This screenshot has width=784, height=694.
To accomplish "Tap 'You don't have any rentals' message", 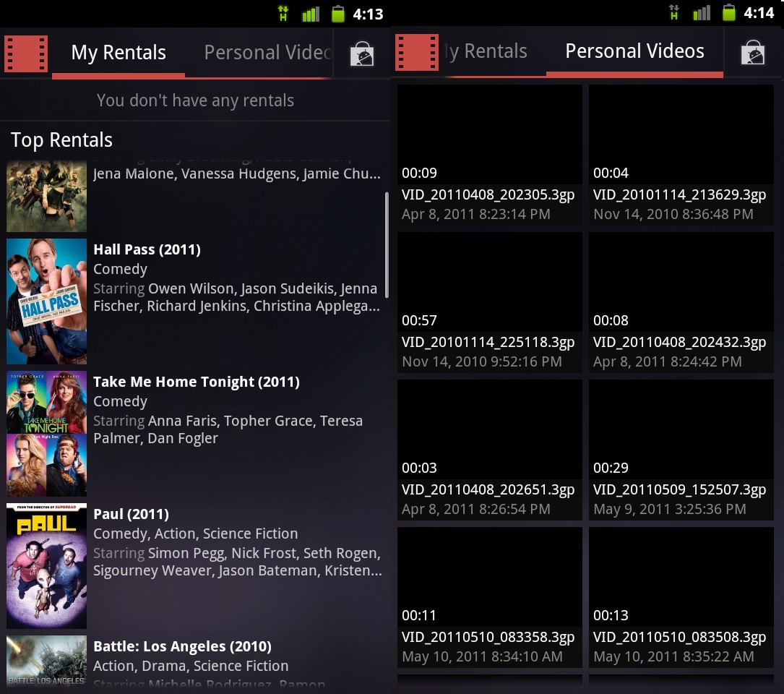I will click(x=195, y=100).
